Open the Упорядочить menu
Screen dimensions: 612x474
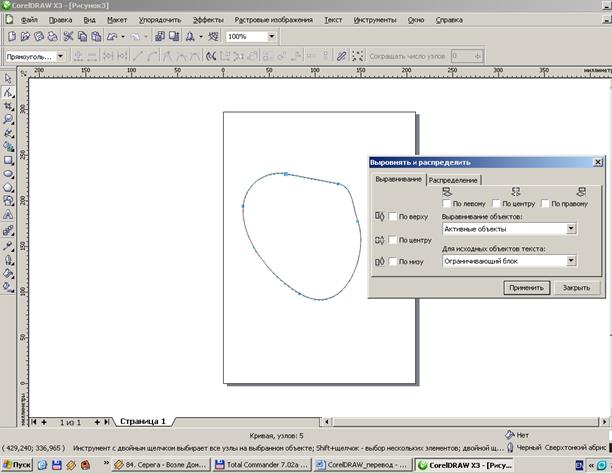160,20
